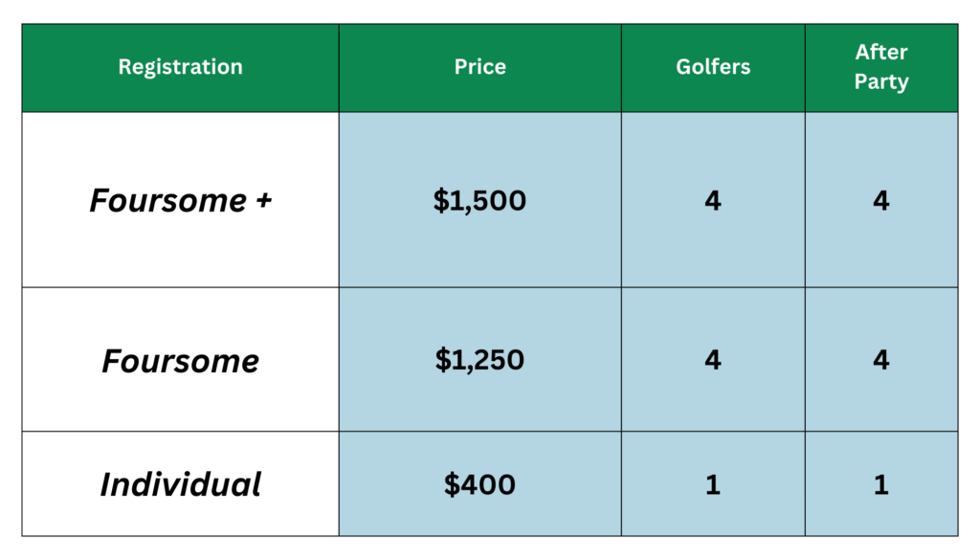Viewport: 980px width, 560px height.
Task: Select the Foursome + registration cell
Action: 181,200
